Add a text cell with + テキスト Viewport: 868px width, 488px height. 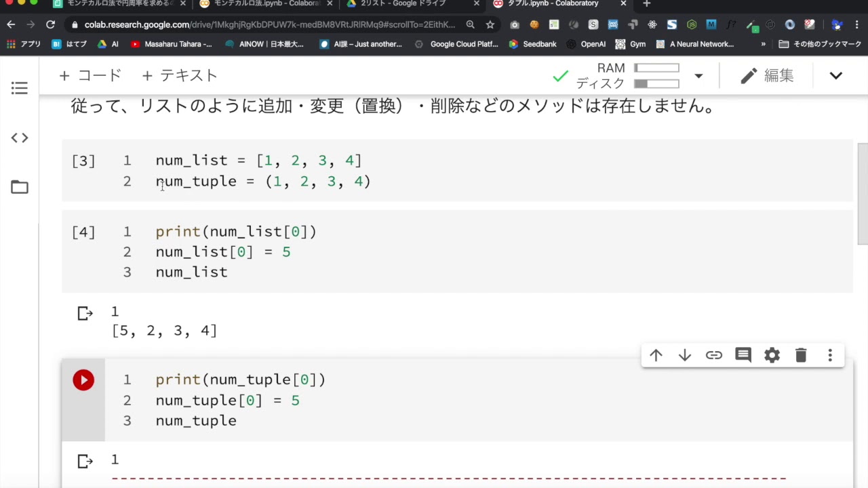tap(180, 76)
